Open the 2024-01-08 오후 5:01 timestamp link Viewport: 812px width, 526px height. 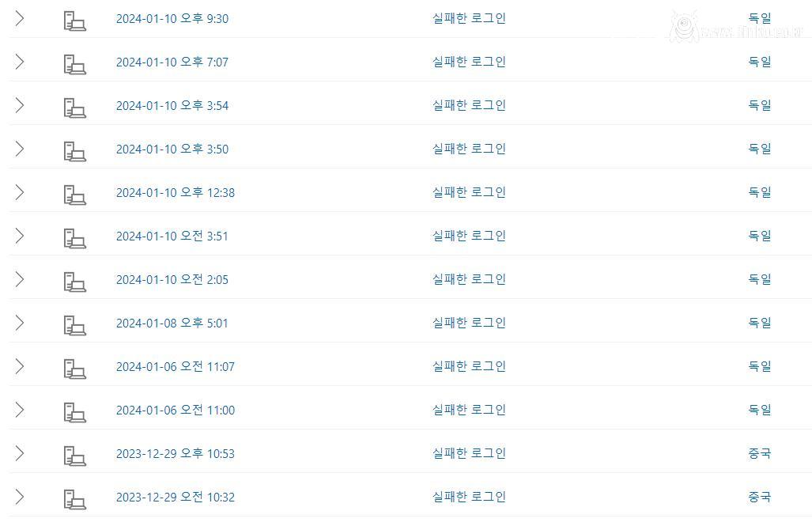pyautogui.click(x=172, y=324)
